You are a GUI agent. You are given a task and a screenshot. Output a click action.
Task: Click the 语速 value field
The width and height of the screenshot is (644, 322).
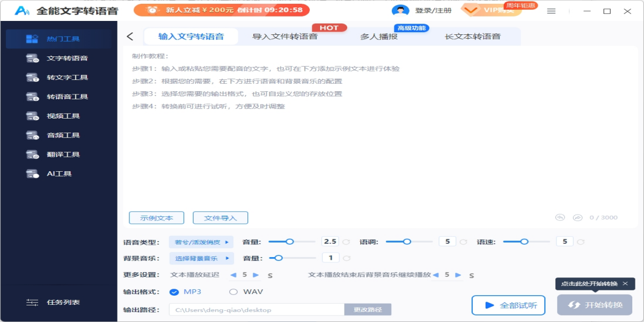(565, 241)
